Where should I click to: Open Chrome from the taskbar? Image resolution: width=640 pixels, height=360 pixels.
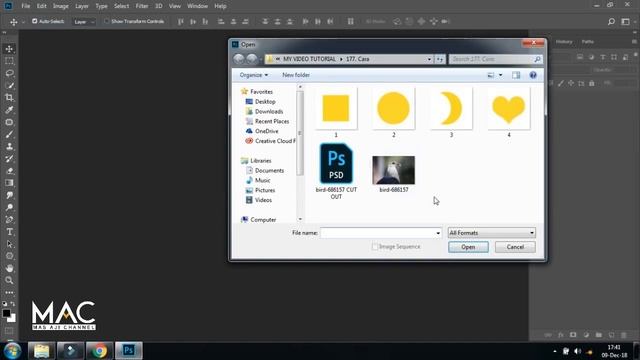point(99,351)
